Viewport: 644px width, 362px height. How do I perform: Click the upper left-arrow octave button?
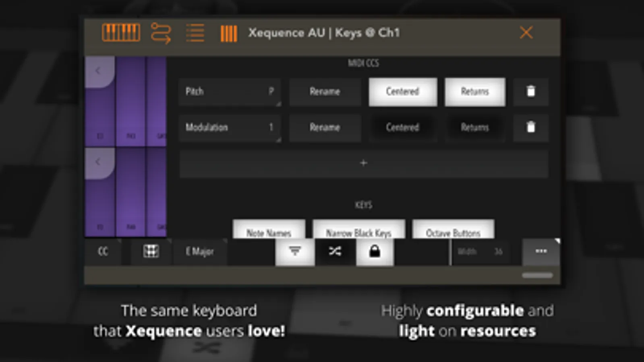pyautogui.click(x=99, y=72)
